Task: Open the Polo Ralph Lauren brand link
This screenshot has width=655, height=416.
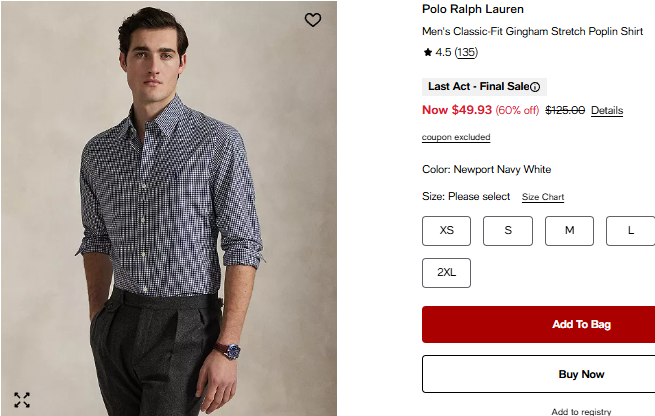Action: pos(473,9)
